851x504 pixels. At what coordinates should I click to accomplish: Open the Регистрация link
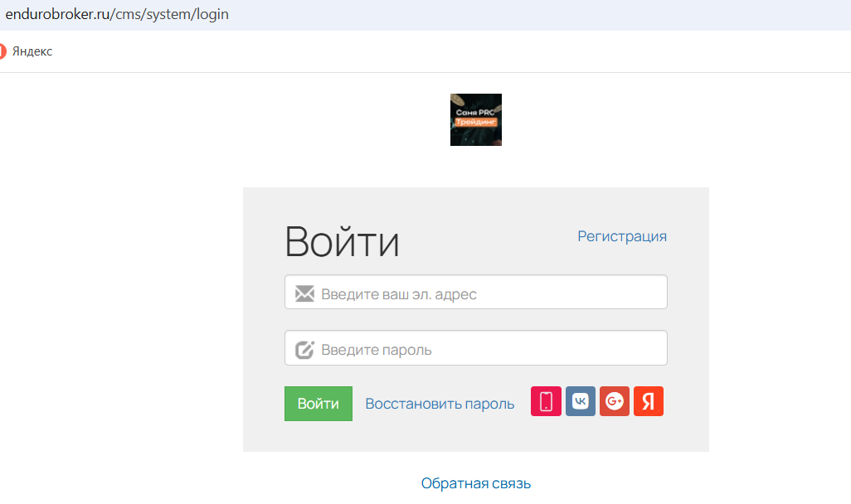[622, 236]
